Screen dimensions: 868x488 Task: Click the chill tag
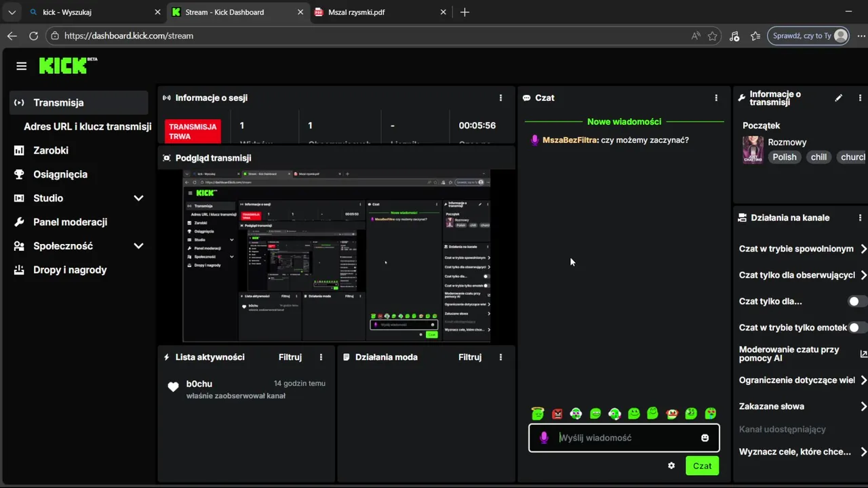[x=818, y=157]
